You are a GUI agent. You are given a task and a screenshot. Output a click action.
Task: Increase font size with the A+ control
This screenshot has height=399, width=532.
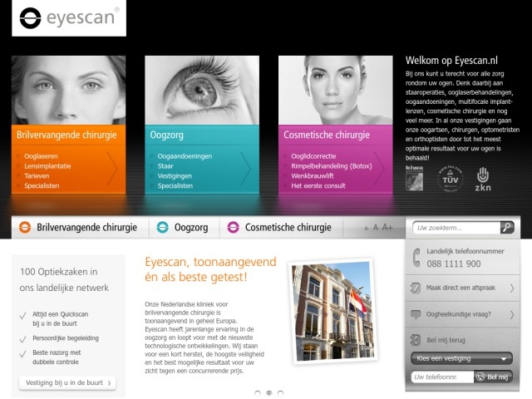point(387,227)
